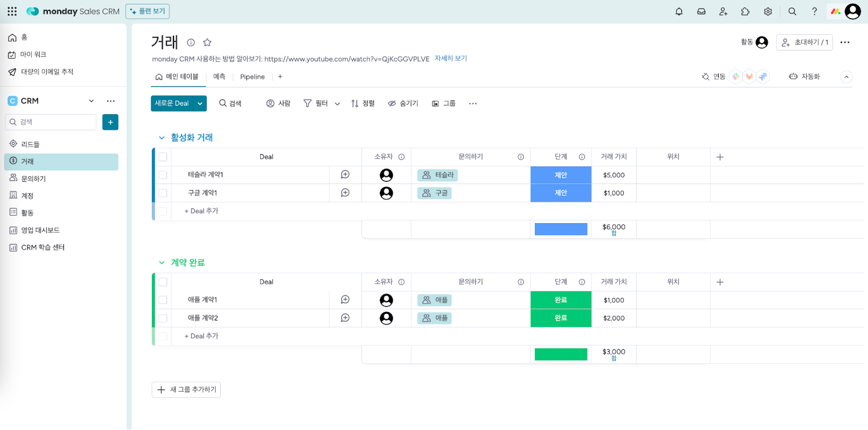Click 새 그룹 추가하기 button

click(x=186, y=390)
